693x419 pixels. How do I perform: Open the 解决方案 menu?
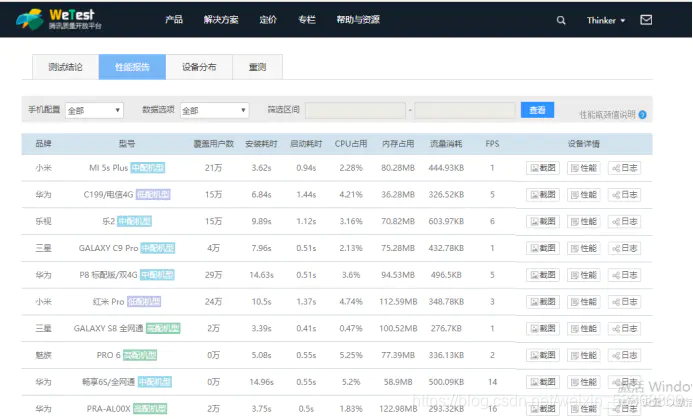[221, 19]
